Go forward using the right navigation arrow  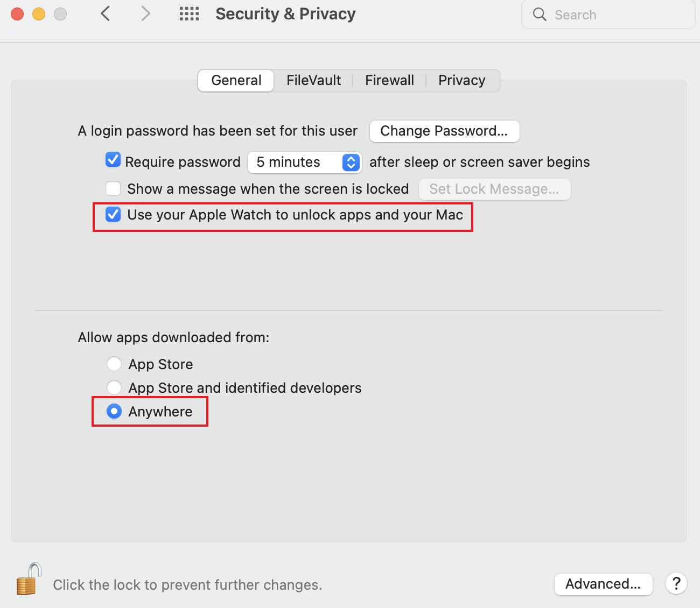point(145,14)
